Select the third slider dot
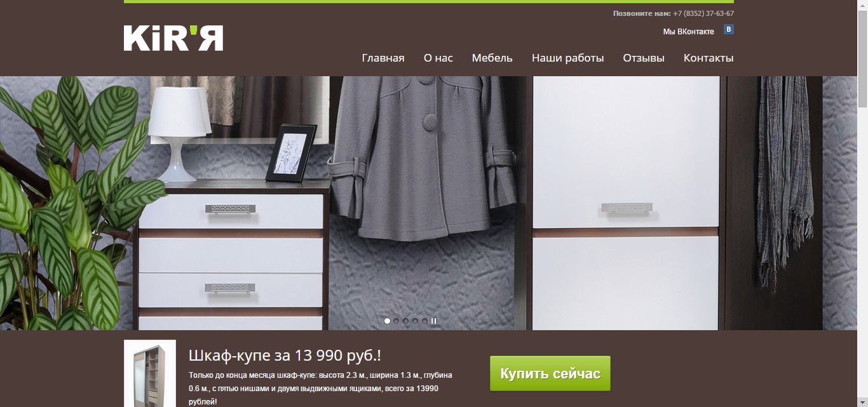This screenshot has height=407, width=868. tap(406, 321)
